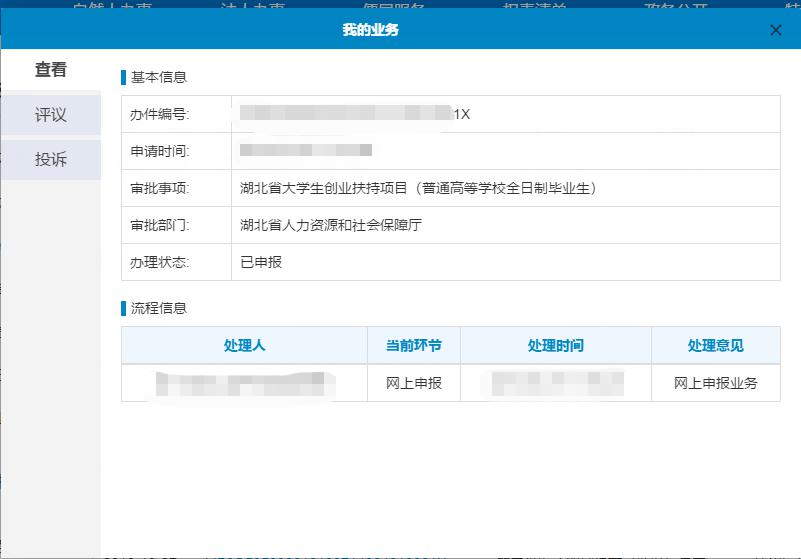This screenshot has width=801, height=559.
Task: Select the 网上申报业务 opinion cell
Action: click(716, 383)
